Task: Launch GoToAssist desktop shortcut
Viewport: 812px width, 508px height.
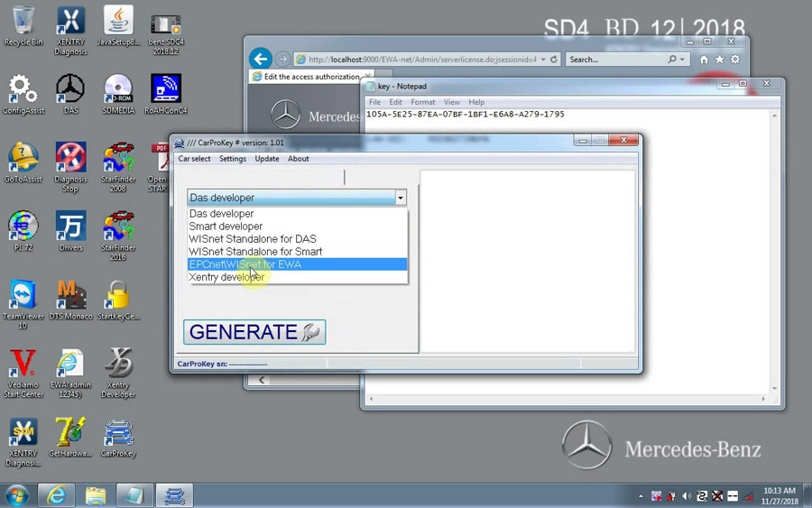Action: point(23,162)
